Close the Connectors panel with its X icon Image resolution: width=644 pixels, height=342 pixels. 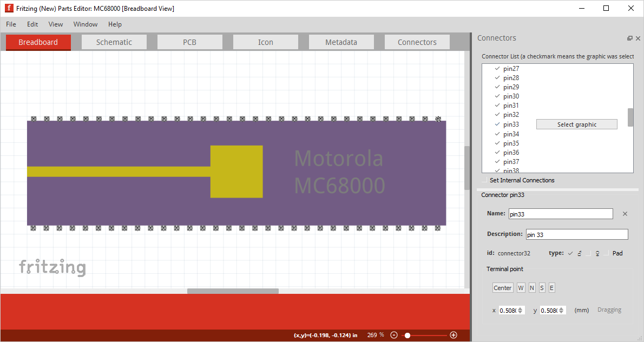point(638,38)
